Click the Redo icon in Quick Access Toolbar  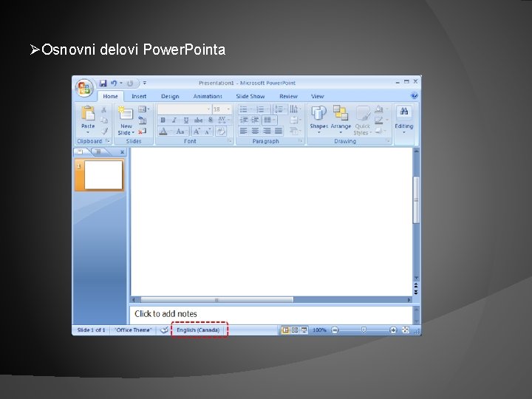coord(130,83)
